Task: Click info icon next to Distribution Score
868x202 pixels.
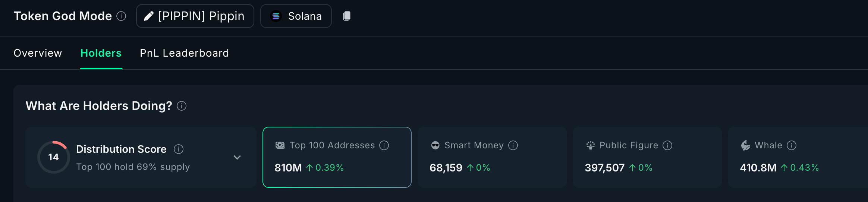Action: pyautogui.click(x=179, y=149)
